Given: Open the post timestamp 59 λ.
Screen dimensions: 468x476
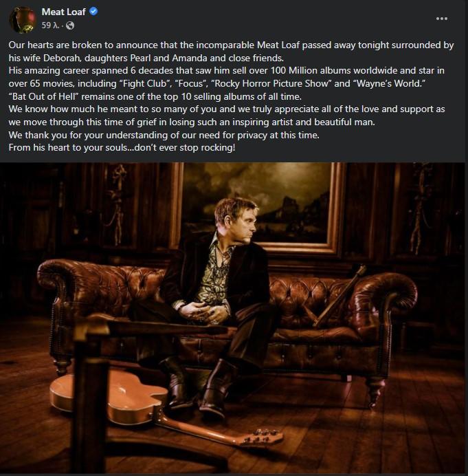Looking at the screenshot, I should 50,25.
